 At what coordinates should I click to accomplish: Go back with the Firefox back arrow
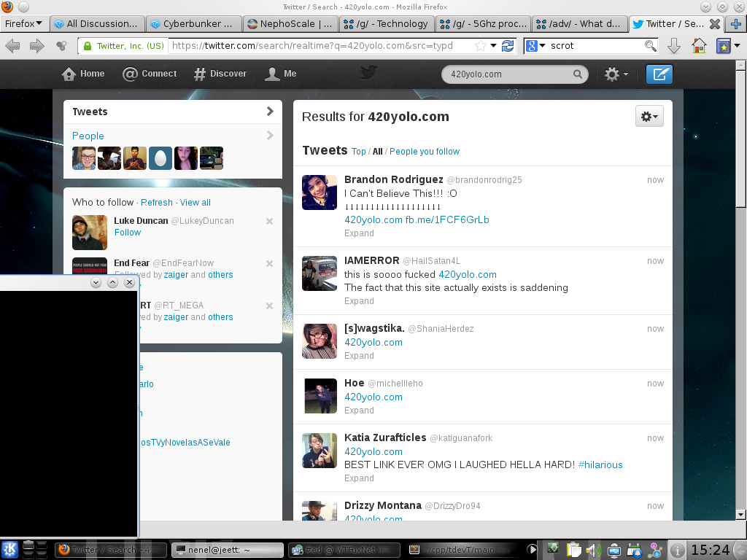click(x=12, y=46)
